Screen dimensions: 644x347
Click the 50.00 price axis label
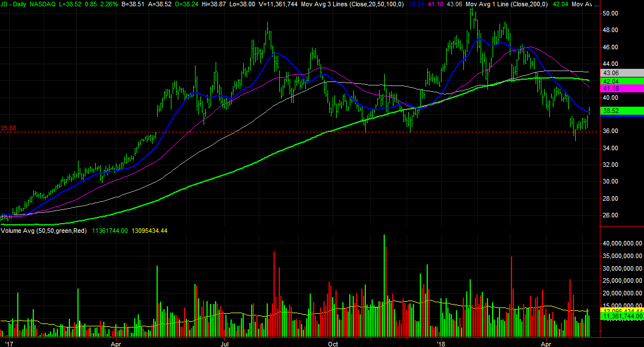coord(610,14)
